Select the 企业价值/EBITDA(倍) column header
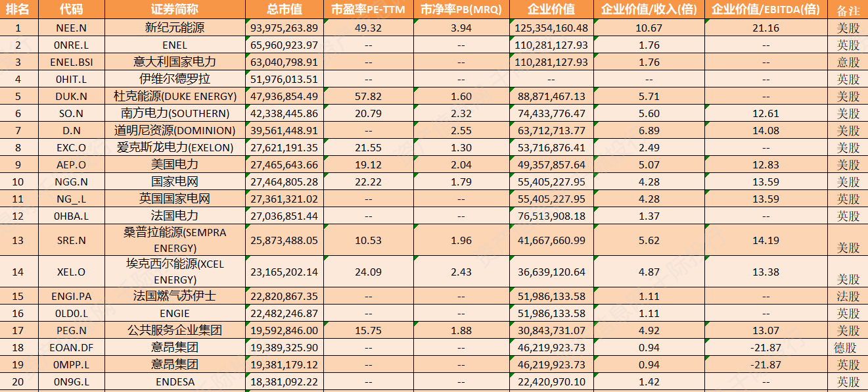This screenshot has width=868, height=392. coord(766,9)
